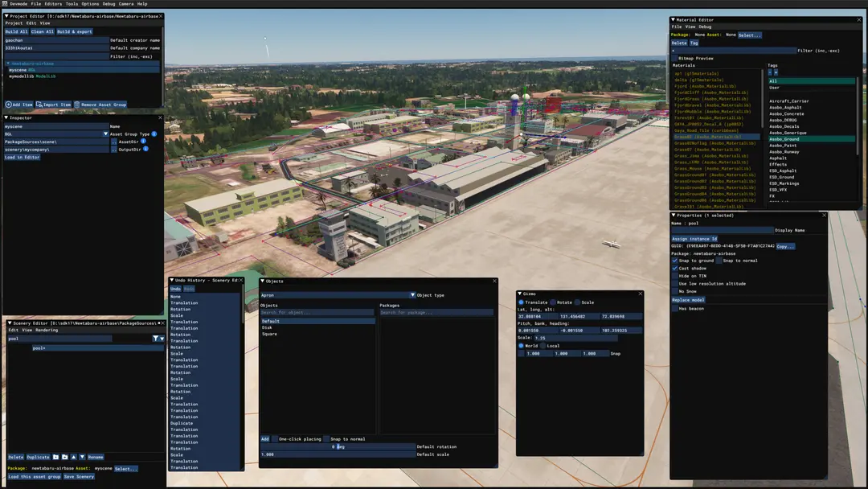
Task: Enable One-click placing checkbox
Action: (x=275, y=439)
